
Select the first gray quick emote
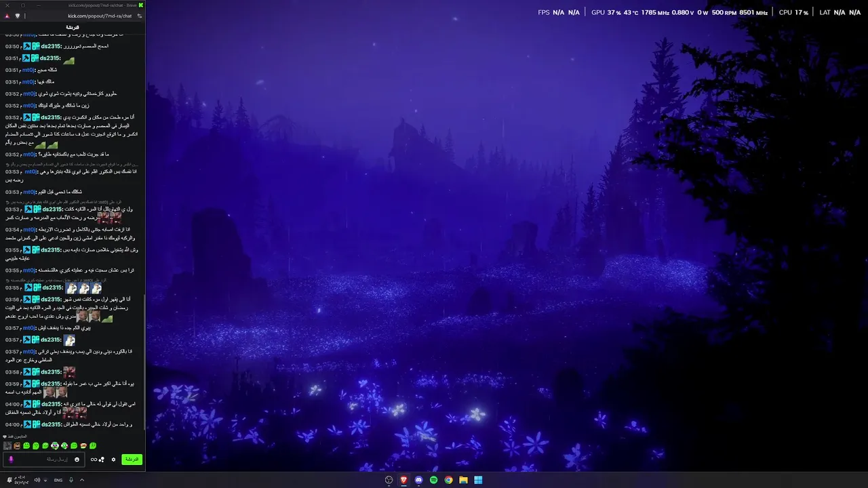7,446
